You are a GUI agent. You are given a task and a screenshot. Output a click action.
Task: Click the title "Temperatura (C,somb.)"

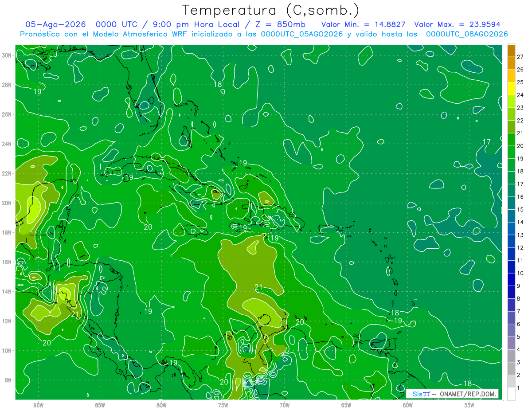click(x=271, y=10)
